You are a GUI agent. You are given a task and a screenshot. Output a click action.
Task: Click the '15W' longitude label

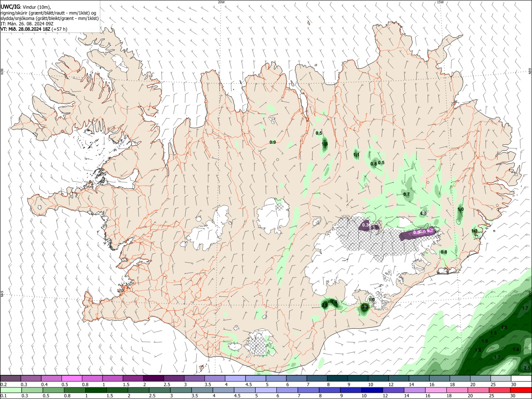pyautogui.click(x=440, y=2)
